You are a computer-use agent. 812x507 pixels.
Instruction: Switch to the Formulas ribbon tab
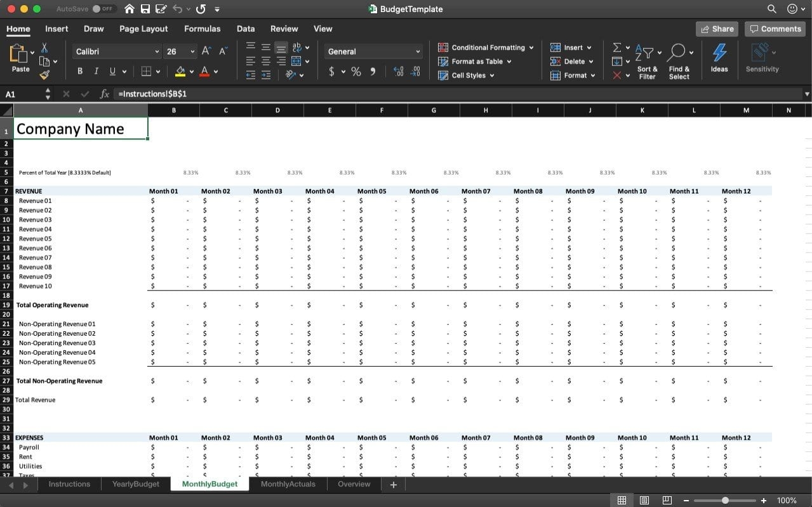202,29
